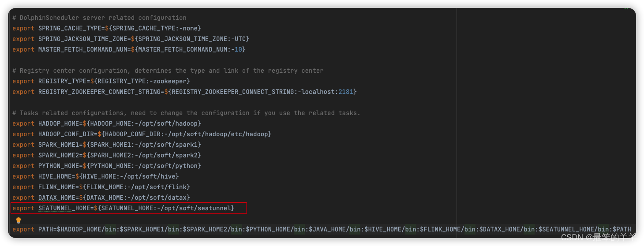Click the SPRING_JACKSON_TIME_ZONE UTC value
Image resolution: width=644 pixels, height=246 pixels.
click(x=242, y=39)
